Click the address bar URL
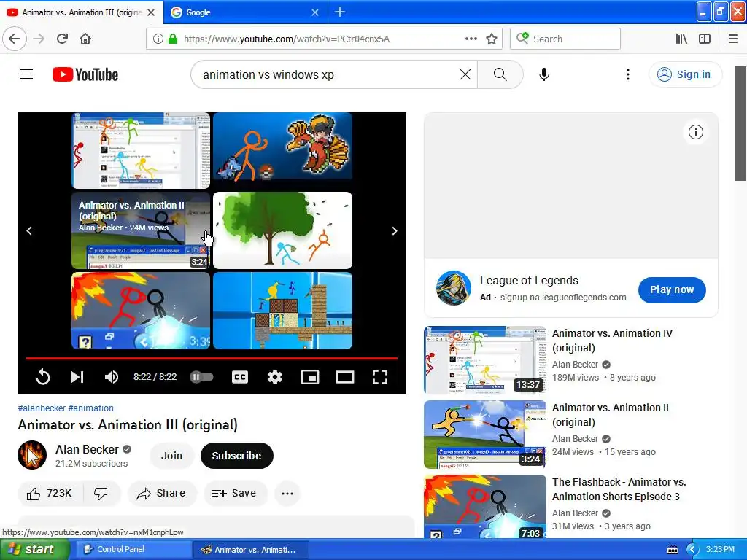Image resolution: width=747 pixels, height=560 pixels. point(286,39)
